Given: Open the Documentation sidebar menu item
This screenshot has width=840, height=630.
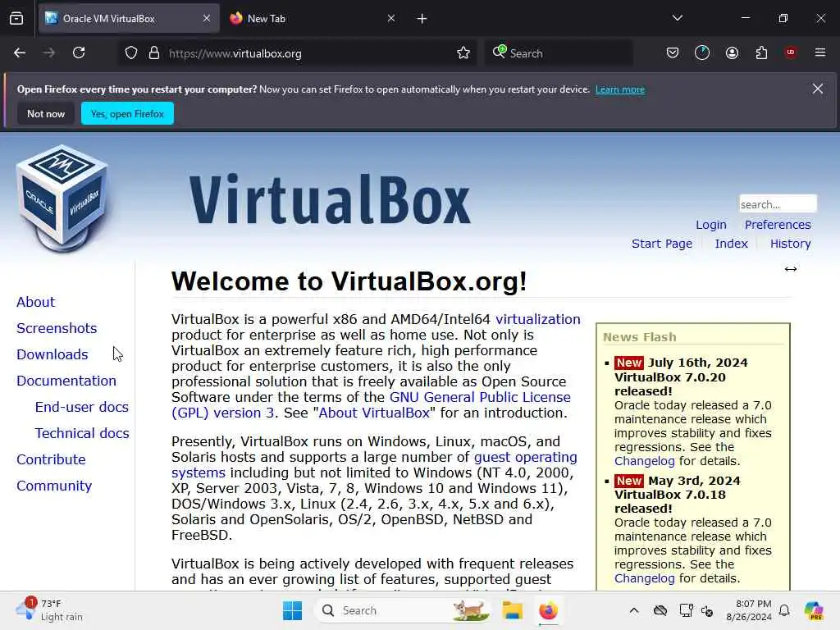Looking at the screenshot, I should pyautogui.click(x=66, y=381).
